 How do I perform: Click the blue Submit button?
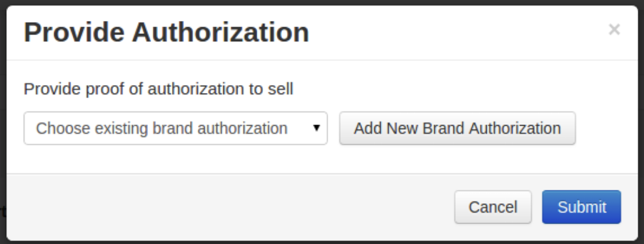click(581, 207)
